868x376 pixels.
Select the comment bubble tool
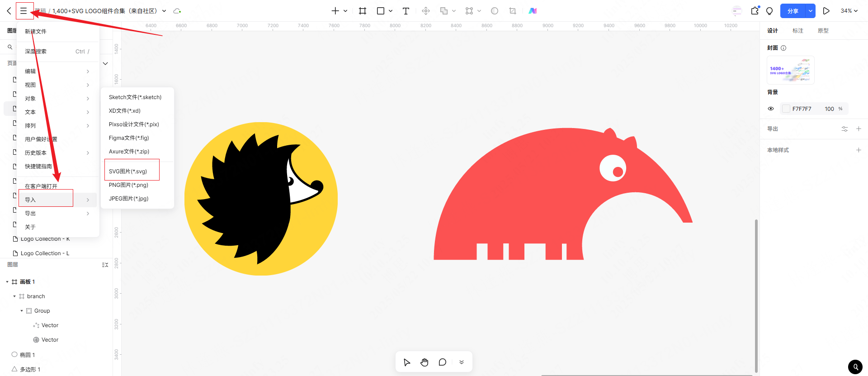(x=443, y=362)
